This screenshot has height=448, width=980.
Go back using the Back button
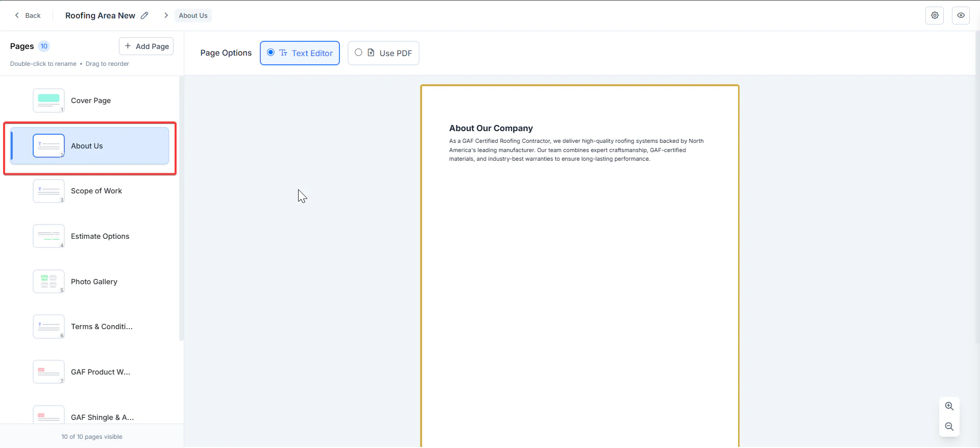click(x=28, y=15)
